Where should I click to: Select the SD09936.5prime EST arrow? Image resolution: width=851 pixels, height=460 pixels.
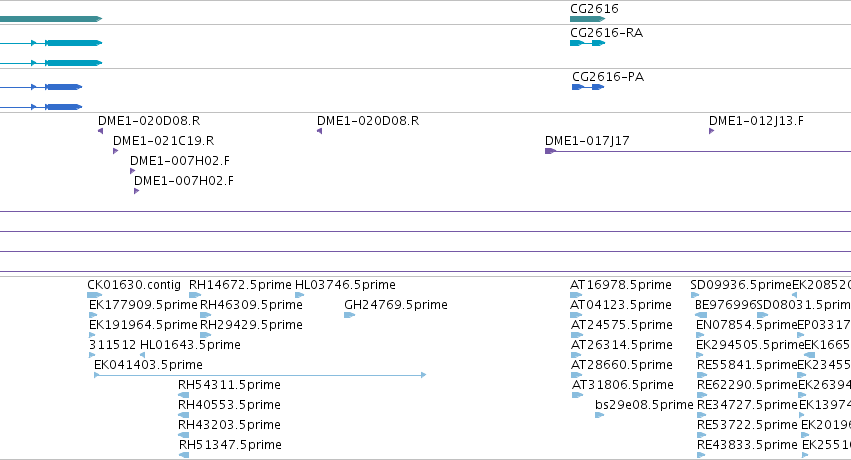point(695,295)
